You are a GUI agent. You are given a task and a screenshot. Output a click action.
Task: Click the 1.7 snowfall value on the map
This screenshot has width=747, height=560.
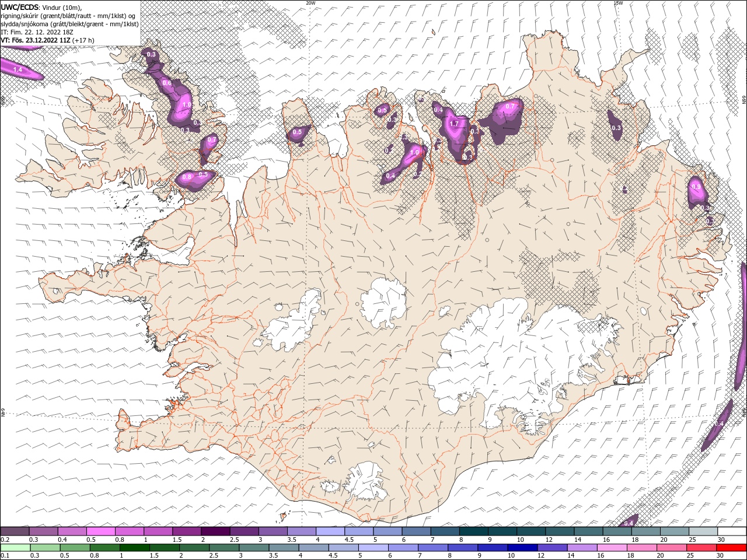pyautogui.click(x=454, y=124)
